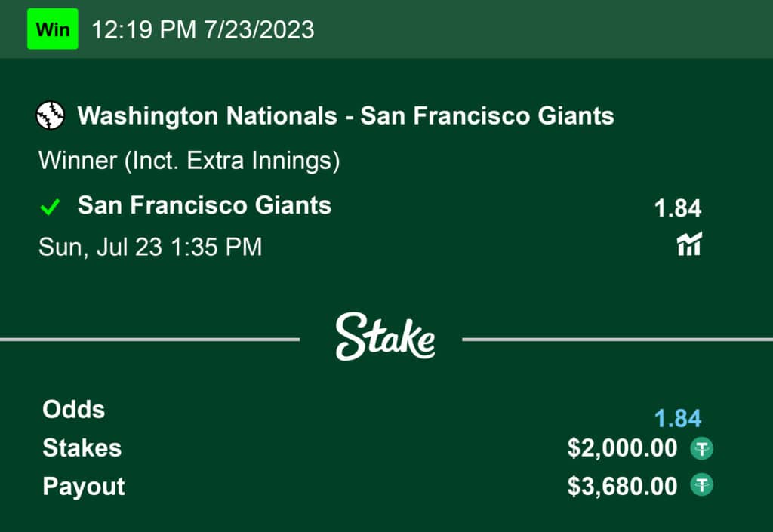Click the $3,680.00 payout amount
The image size is (773, 532).
(622, 486)
